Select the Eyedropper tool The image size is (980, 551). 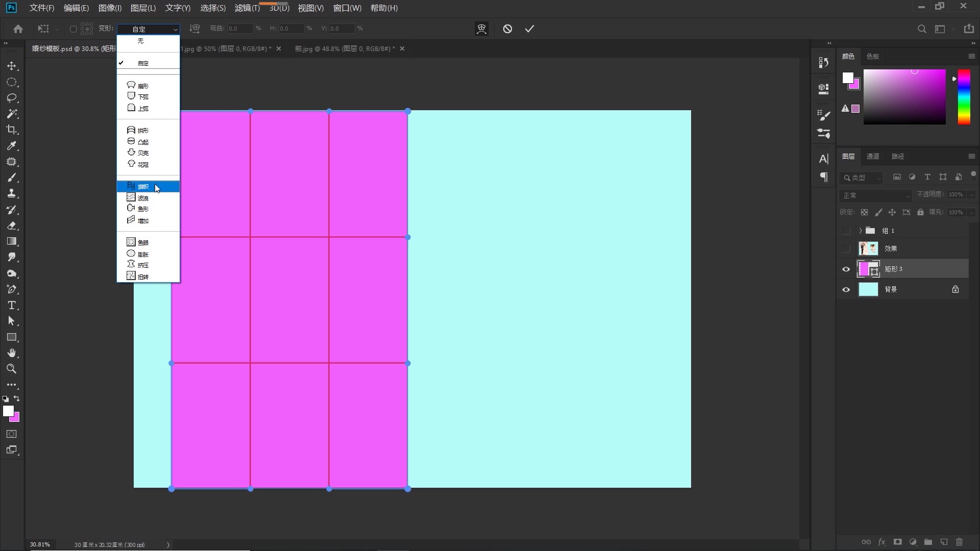coord(12,146)
